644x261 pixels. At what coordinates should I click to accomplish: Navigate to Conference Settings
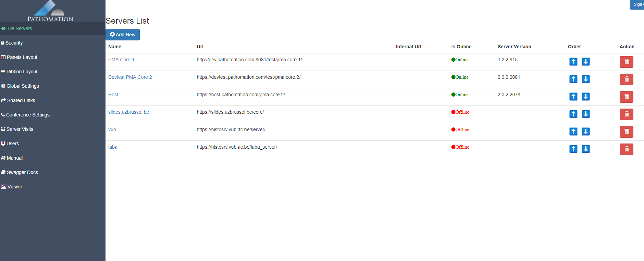point(28,115)
